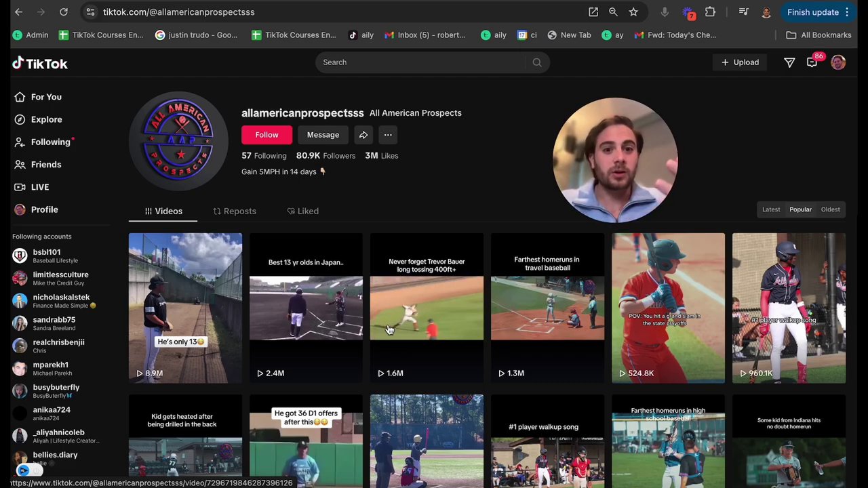Open the ellipsis more-options icon on profile
Viewport: 868px width, 488px height.
click(387, 134)
